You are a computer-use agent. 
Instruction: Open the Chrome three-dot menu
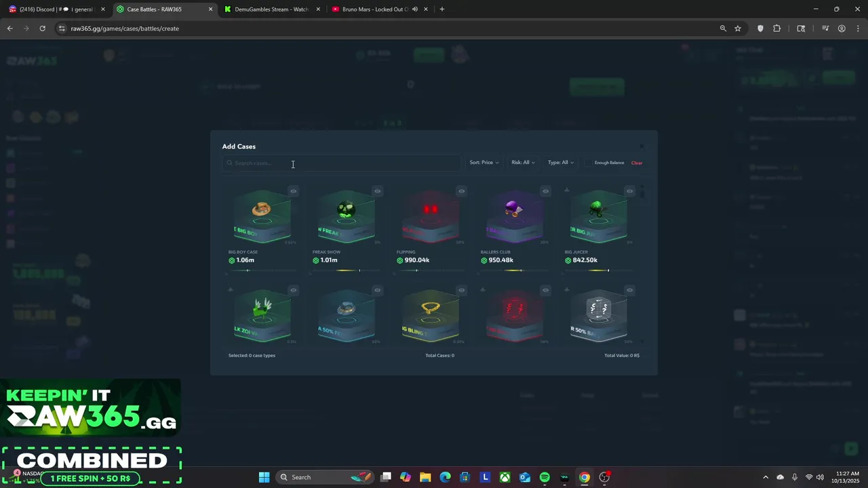coord(857,28)
